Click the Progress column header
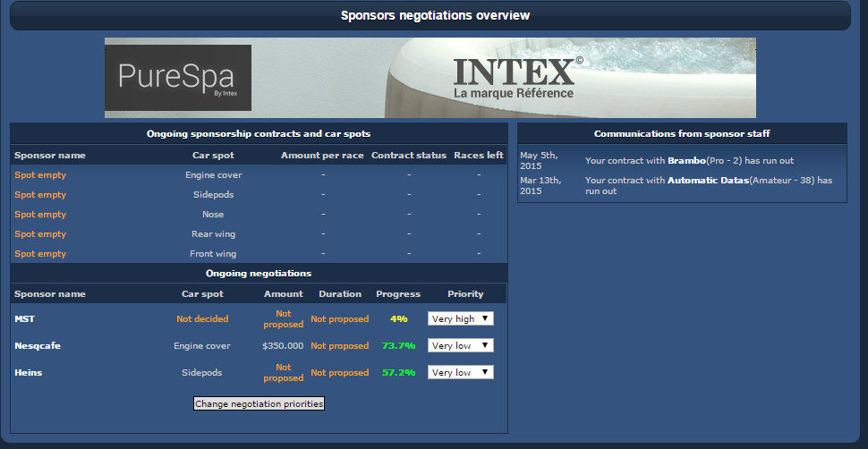 point(398,294)
